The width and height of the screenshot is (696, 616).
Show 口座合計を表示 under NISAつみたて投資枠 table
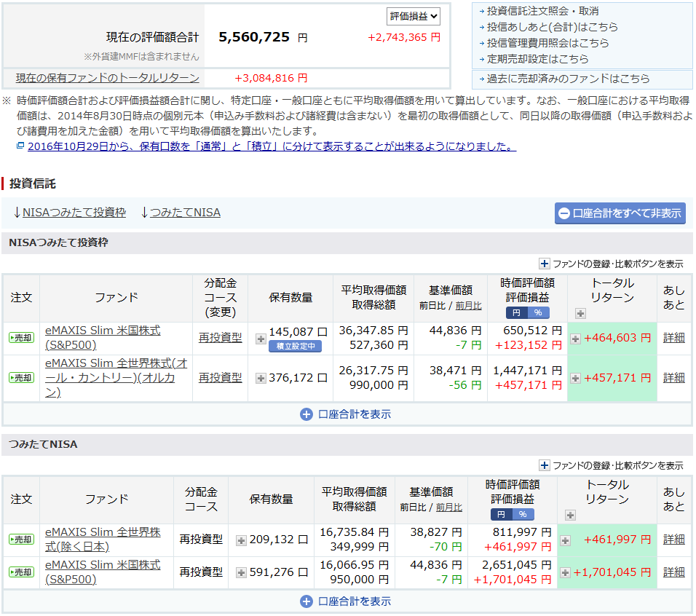click(x=346, y=414)
